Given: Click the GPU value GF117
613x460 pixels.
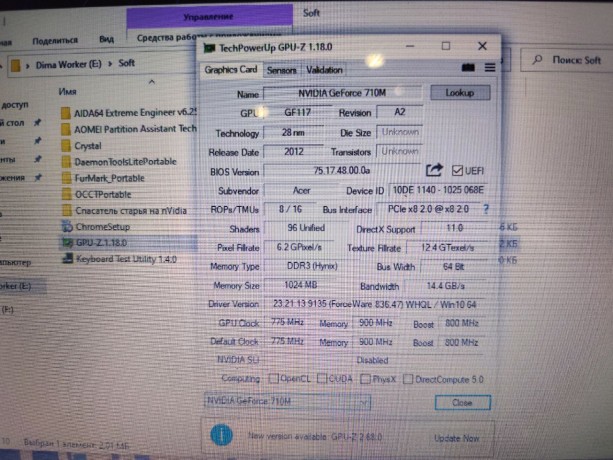Looking at the screenshot, I should tap(298, 113).
